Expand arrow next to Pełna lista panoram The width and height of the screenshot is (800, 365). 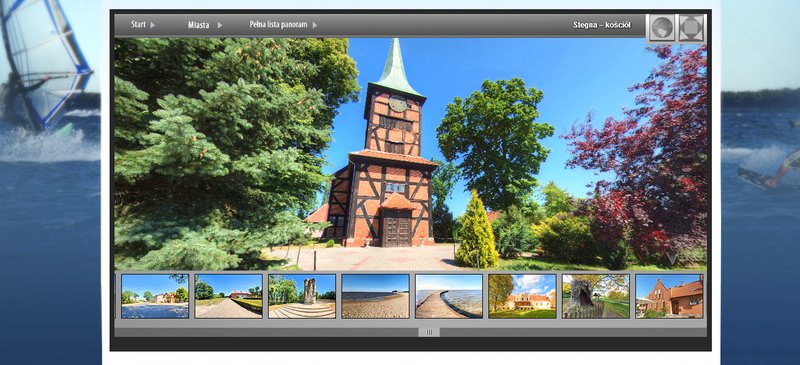tap(315, 25)
